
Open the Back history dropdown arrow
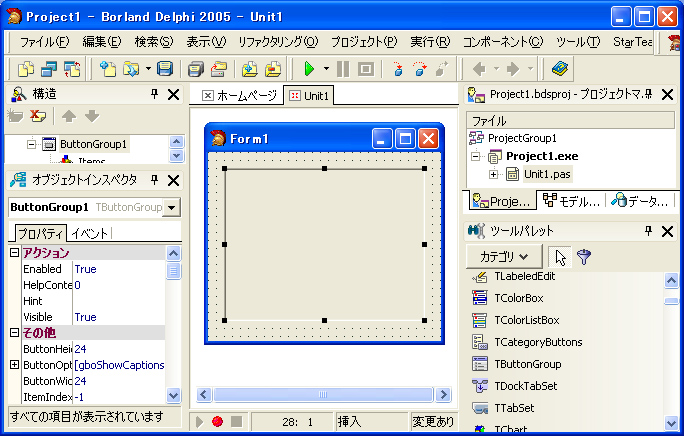(496, 69)
